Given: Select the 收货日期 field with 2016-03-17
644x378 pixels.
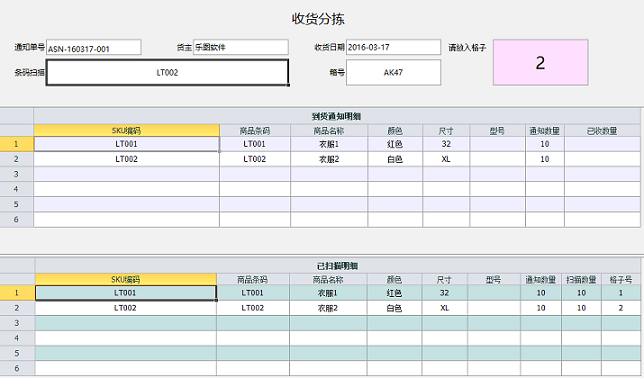Looking at the screenshot, I should [393, 47].
